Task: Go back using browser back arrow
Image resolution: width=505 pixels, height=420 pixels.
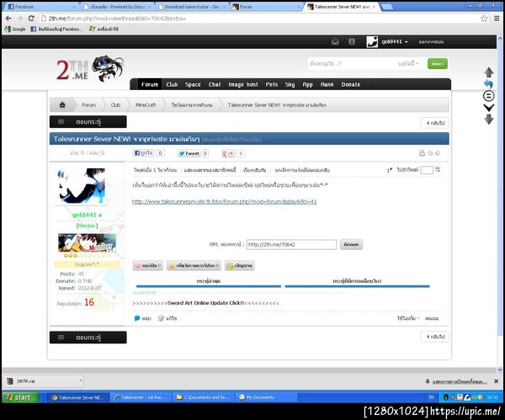Action: (x=8, y=19)
